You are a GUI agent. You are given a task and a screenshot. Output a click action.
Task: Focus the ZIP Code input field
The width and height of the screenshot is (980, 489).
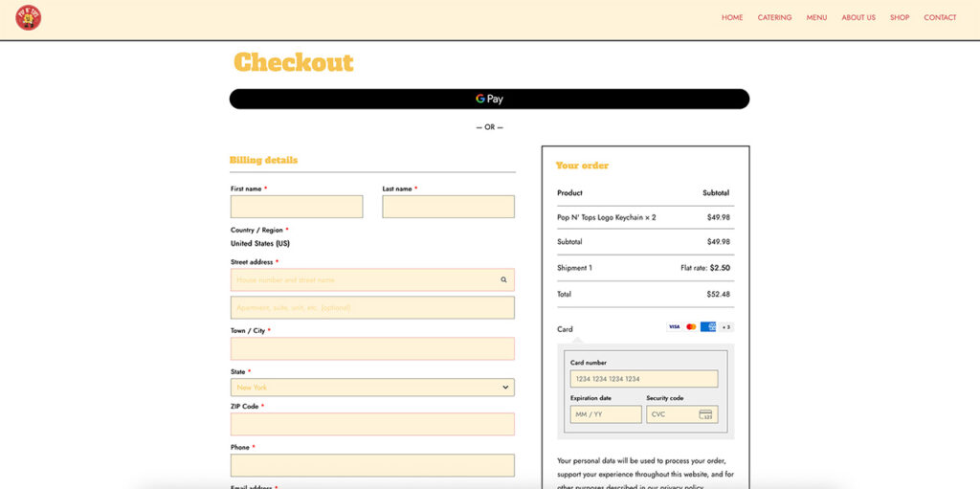372,425
